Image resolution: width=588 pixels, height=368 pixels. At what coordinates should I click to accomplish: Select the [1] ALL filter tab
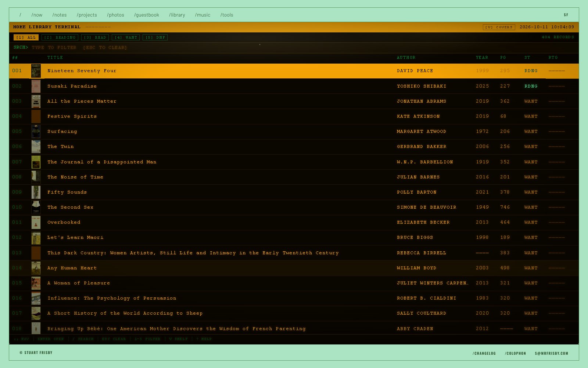[x=26, y=38]
